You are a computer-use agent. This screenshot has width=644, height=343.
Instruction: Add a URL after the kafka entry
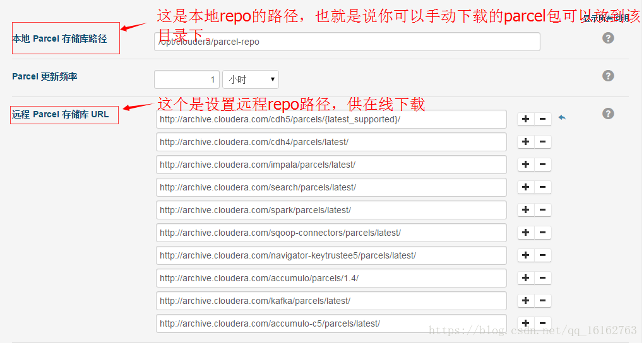[525, 301]
